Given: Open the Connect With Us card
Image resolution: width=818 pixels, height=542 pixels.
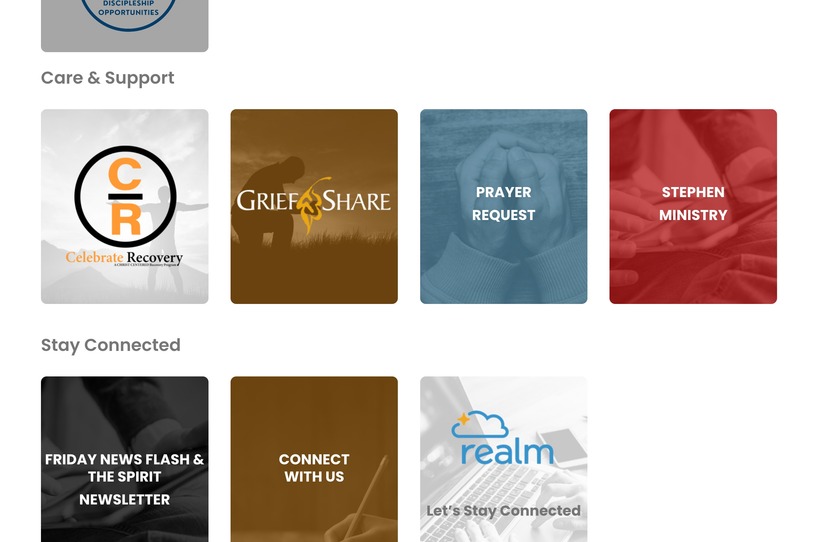Looking at the screenshot, I should tap(314, 459).
